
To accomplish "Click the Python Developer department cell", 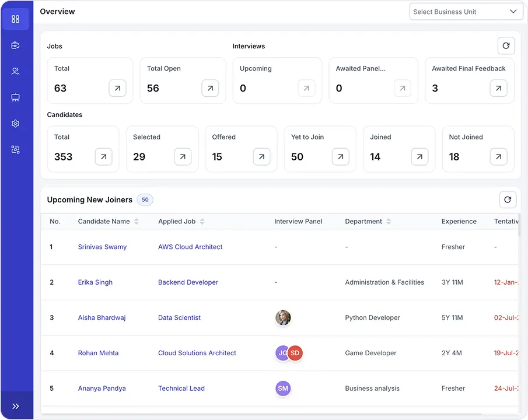I will coord(372,317).
